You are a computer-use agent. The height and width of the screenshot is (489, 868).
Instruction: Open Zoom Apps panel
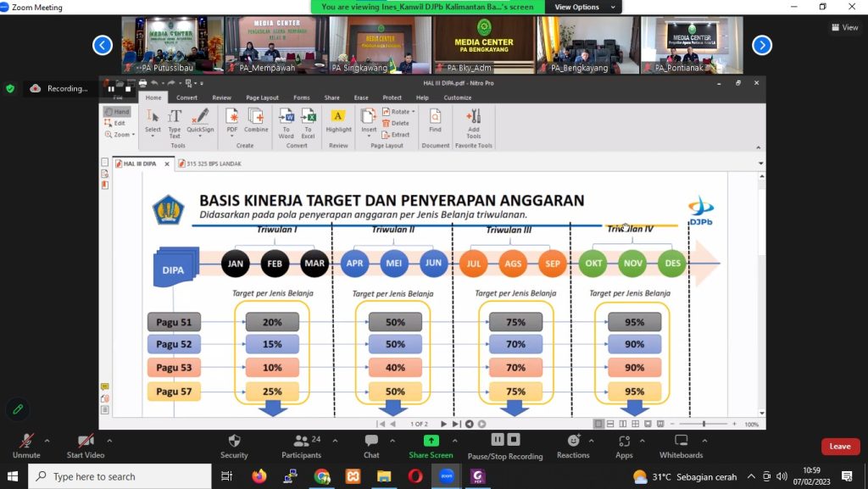tap(624, 442)
